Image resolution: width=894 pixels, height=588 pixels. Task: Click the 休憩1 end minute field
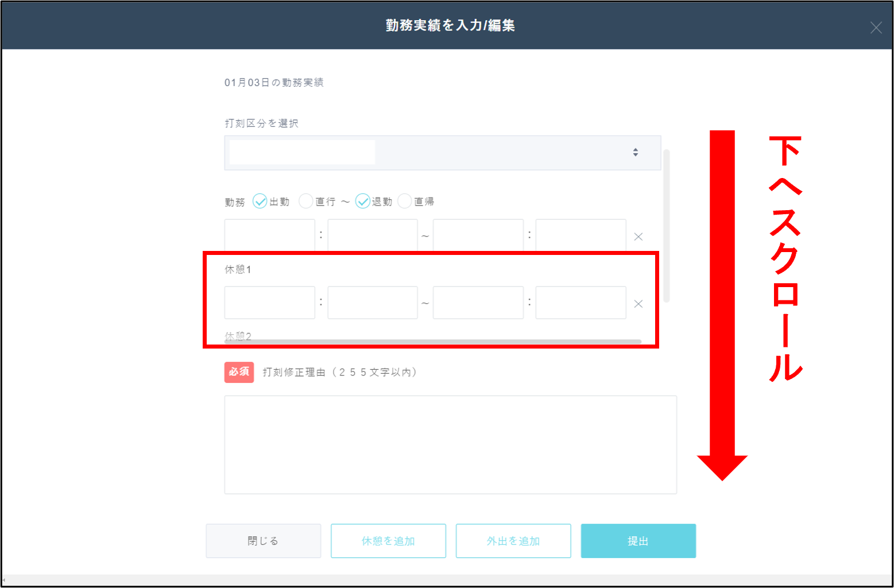tap(580, 303)
